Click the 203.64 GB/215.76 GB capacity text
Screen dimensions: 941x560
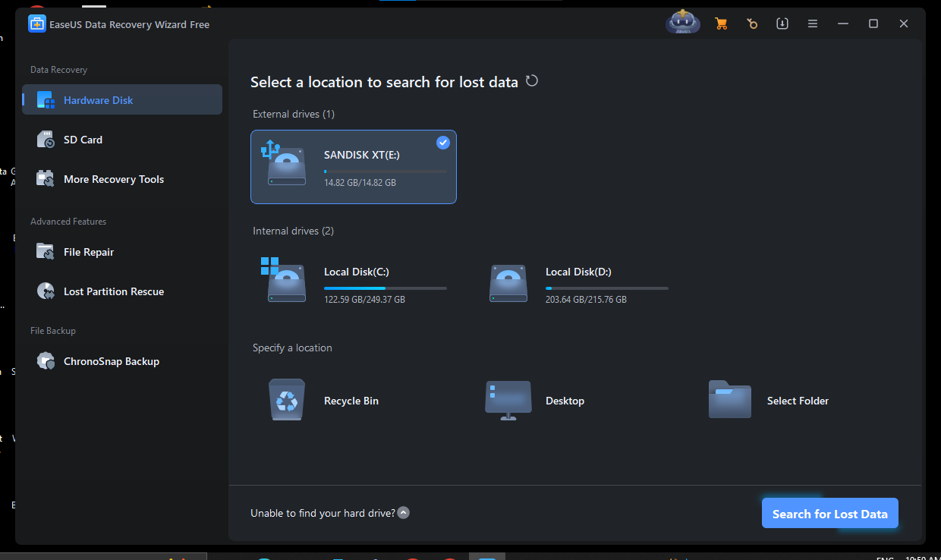tap(586, 300)
